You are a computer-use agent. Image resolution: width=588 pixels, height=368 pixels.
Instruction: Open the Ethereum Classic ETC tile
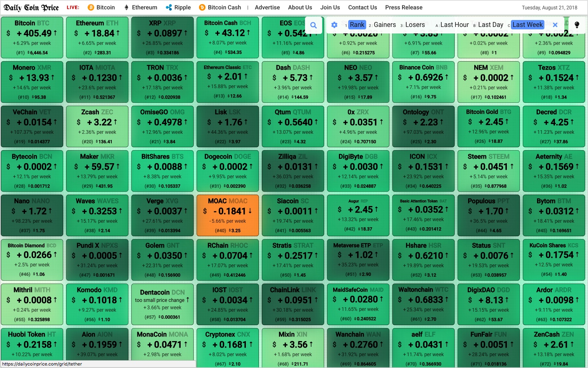click(228, 82)
